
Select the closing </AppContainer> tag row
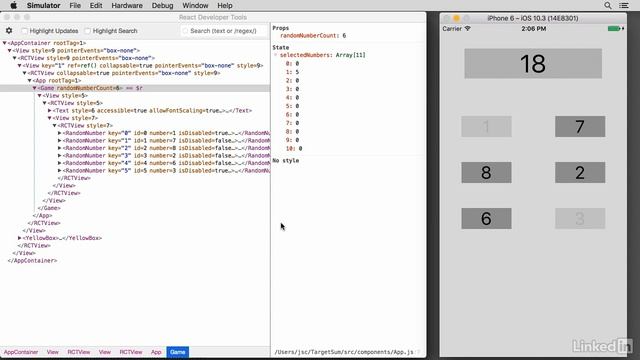coord(32,260)
